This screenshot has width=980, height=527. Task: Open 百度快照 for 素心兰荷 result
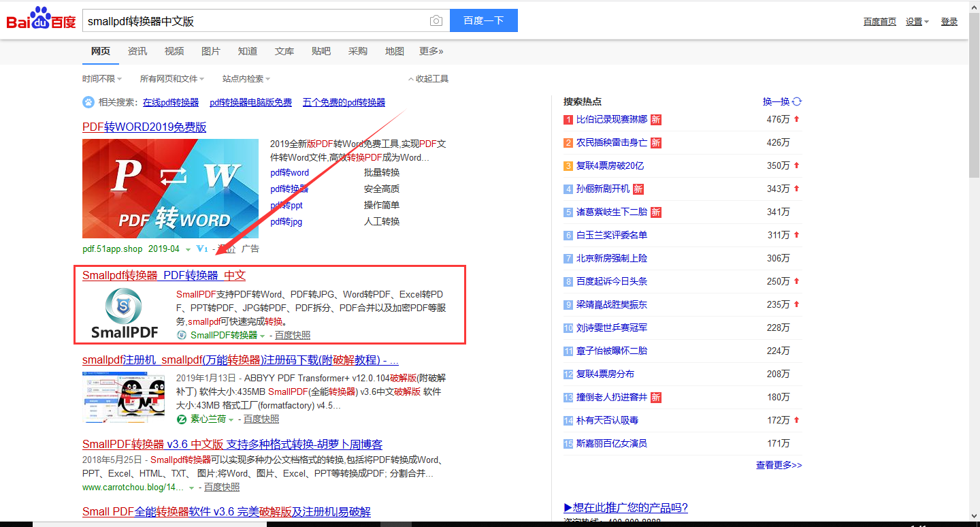[261, 419]
